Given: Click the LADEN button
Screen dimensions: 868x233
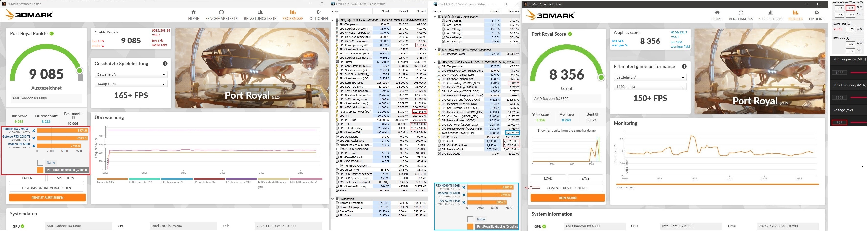Looking at the screenshot, I should coord(27,178).
